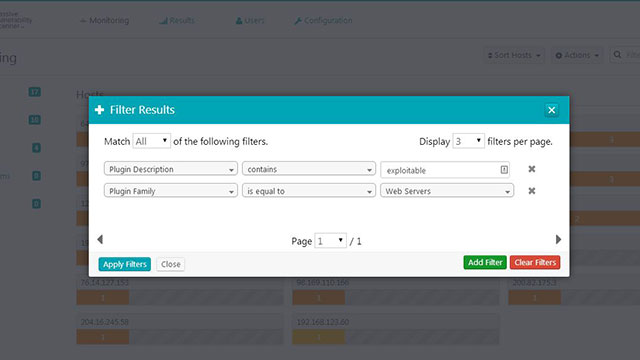The image size is (640, 360).
Task: Open the Actions dropdown in background
Action: (x=577, y=55)
